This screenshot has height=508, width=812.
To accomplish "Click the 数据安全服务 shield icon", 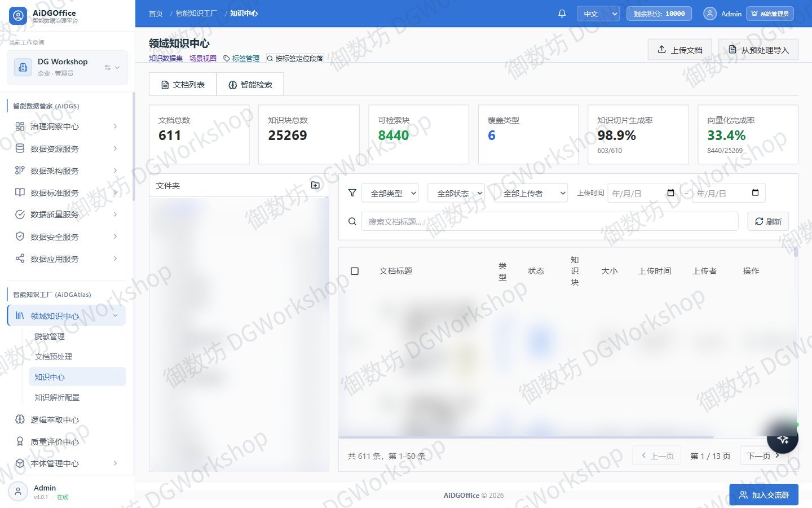I will tap(20, 237).
